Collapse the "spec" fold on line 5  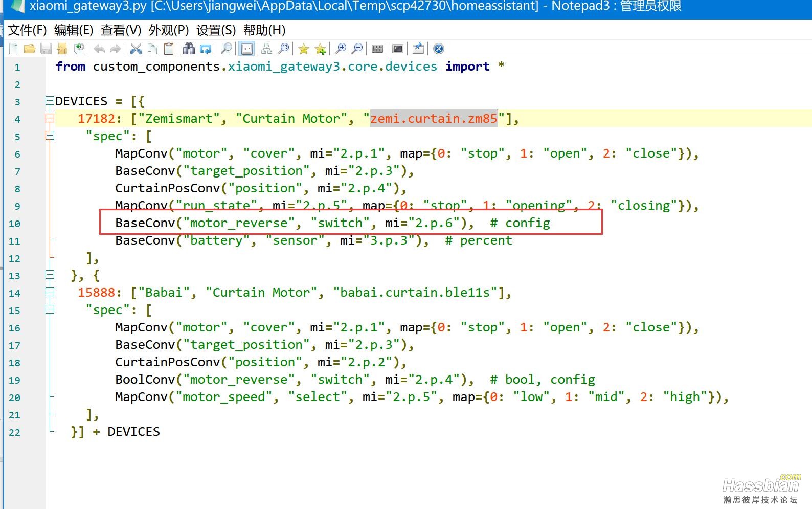click(x=50, y=136)
